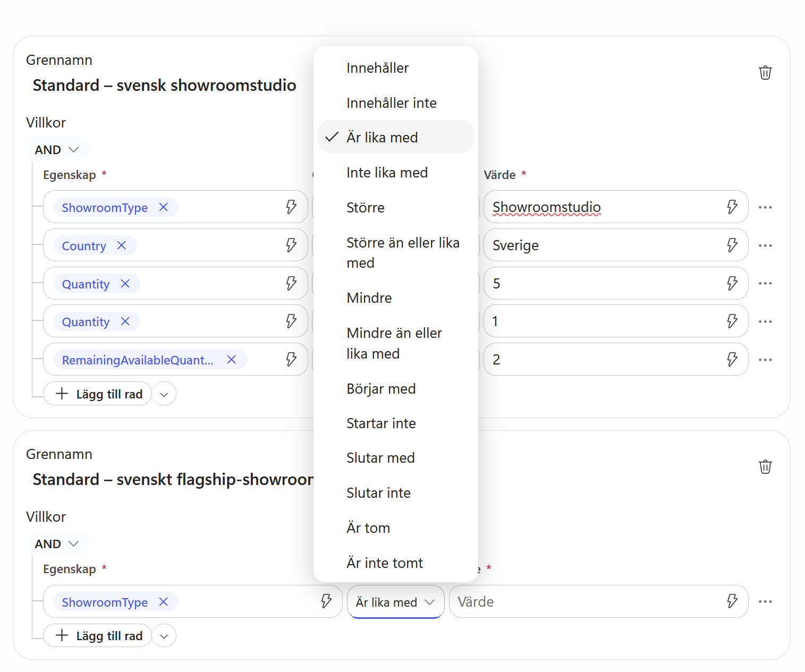Select 'Mindre än eller lika med'

396,343
